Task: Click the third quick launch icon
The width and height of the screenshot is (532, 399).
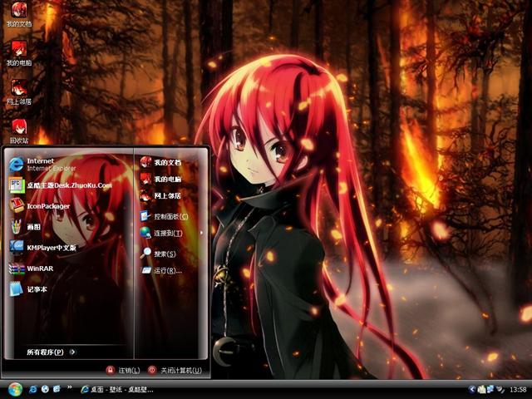Action: [57, 389]
